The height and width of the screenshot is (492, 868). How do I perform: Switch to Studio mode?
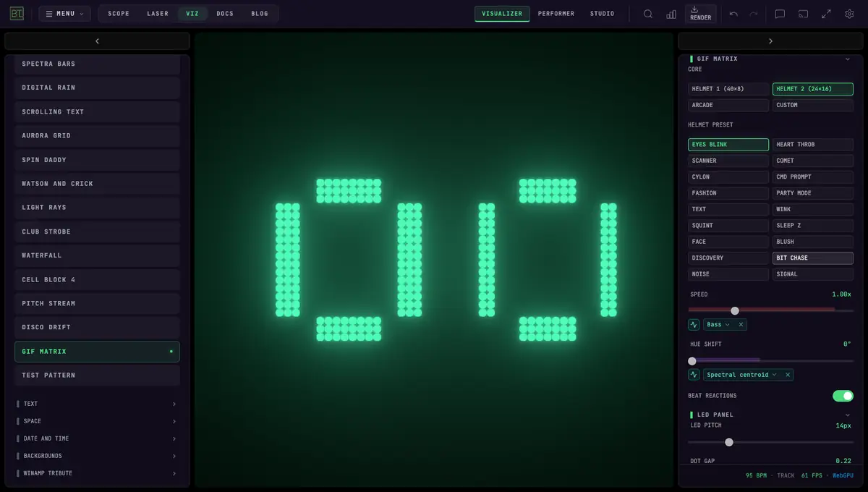[602, 14]
